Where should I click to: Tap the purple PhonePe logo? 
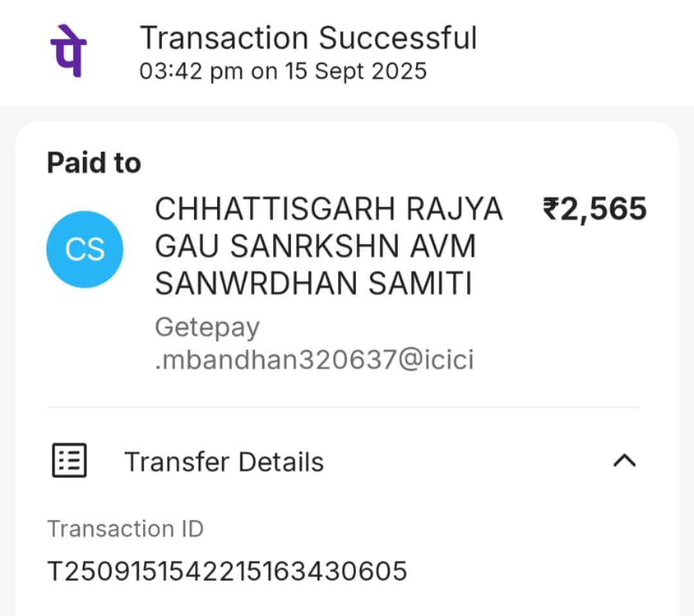(x=68, y=50)
